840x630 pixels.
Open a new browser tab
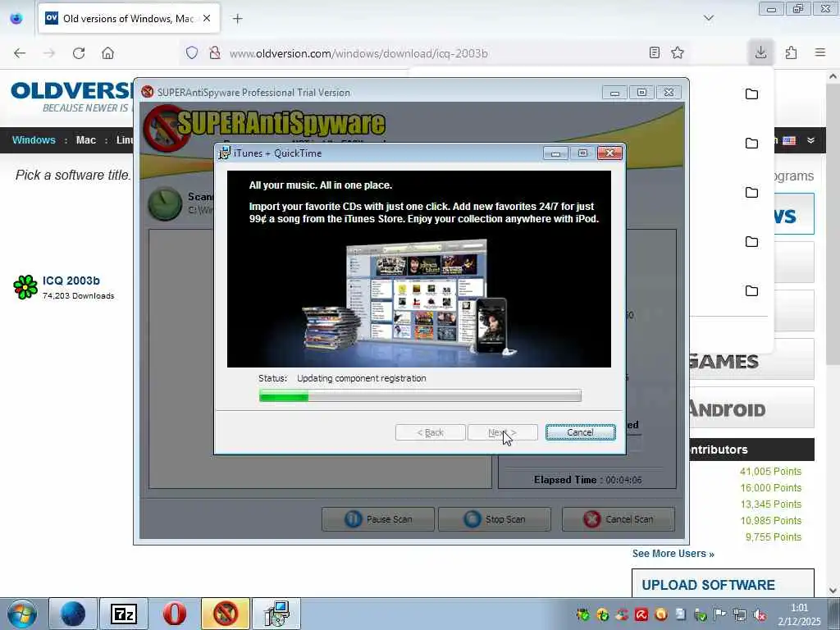coord(237,19)
